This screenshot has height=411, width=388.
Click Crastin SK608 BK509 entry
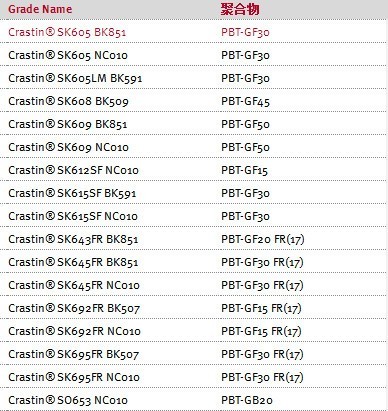(x=68, y=101)
